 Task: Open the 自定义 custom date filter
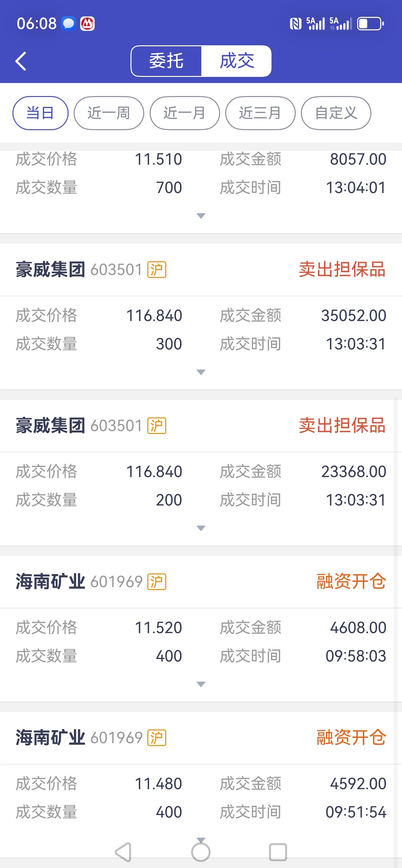tap(336, 113)
